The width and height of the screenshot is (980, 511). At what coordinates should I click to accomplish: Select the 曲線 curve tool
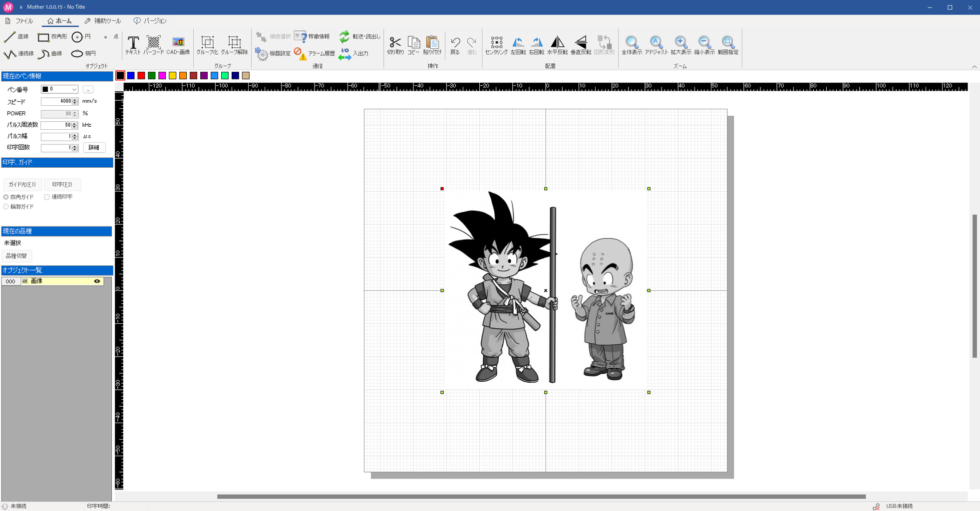click(x=50, y=53)
